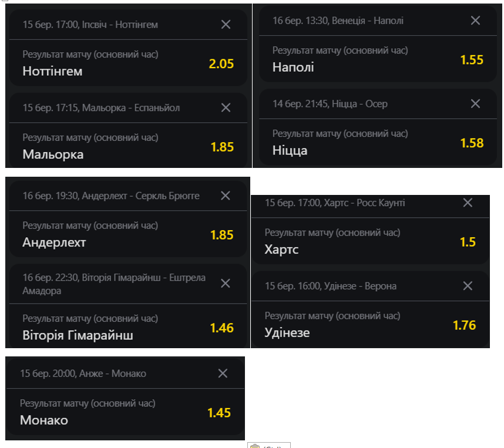Remove the Іпсвіч - Ноттінгем bet
The width and height of the screenshot is (504, 448).
226,25
